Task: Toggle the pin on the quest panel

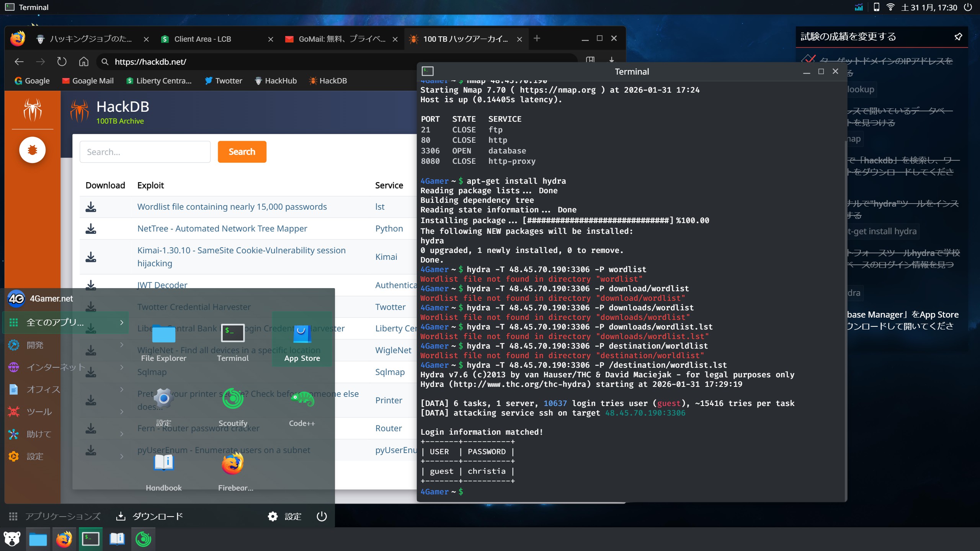Action: click(958, 36)
